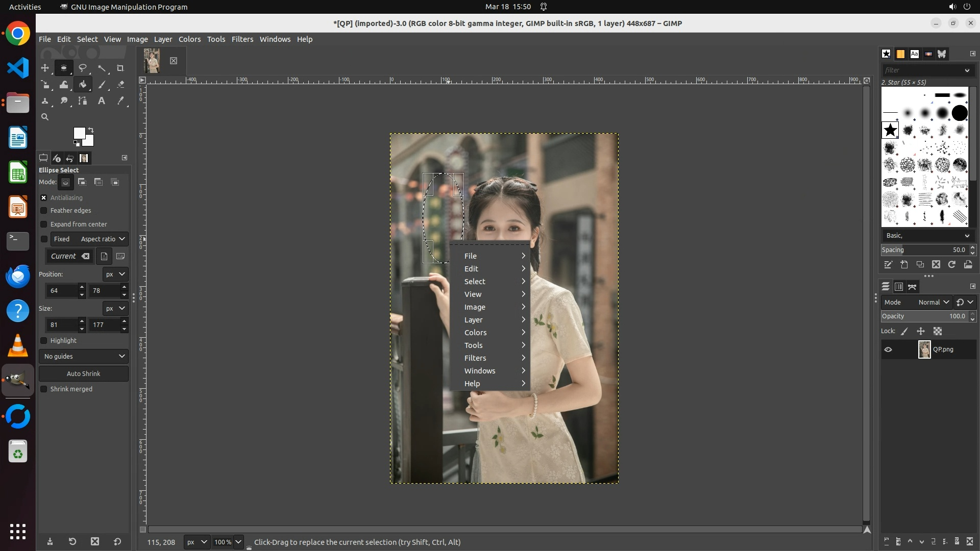The width and height of the screenshot is (980, 551).
Task: Enable the Feather edges checkbox
Action: click(44, 211)
